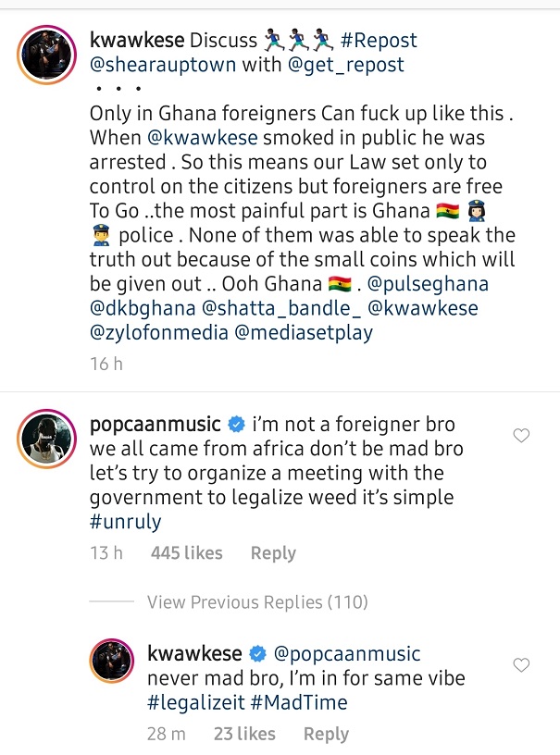View the 23 likes on the reply
Viewport: 560px width, 755px height.
point(244,734)
